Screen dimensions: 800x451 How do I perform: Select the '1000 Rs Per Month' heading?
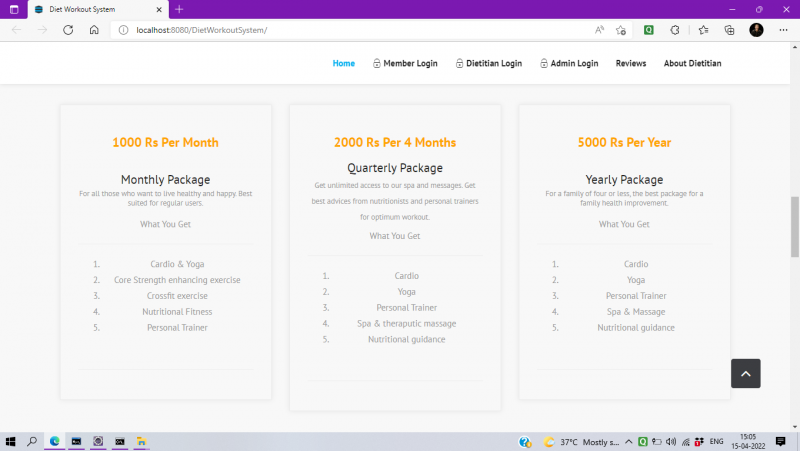click(x=165, y=142)
